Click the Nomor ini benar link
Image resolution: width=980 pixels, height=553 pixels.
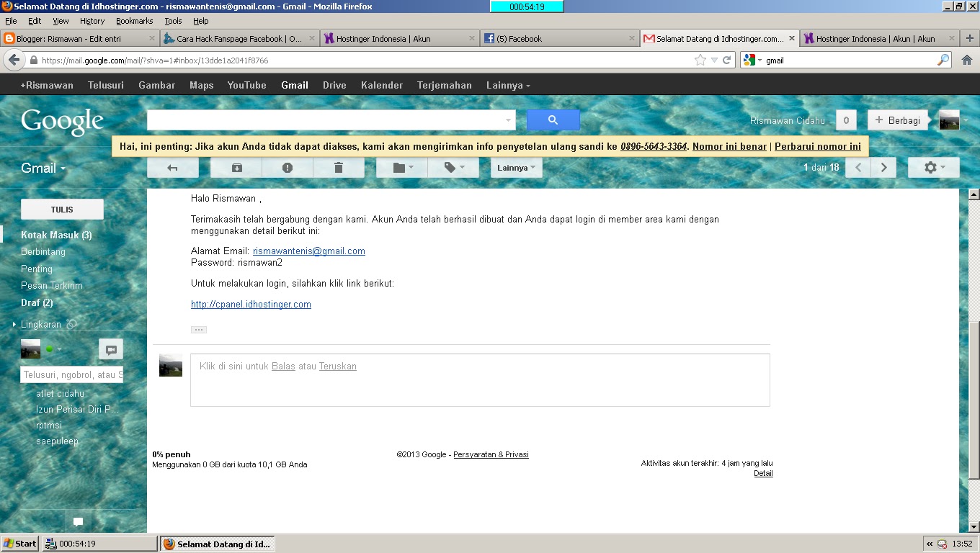(729, 146)
